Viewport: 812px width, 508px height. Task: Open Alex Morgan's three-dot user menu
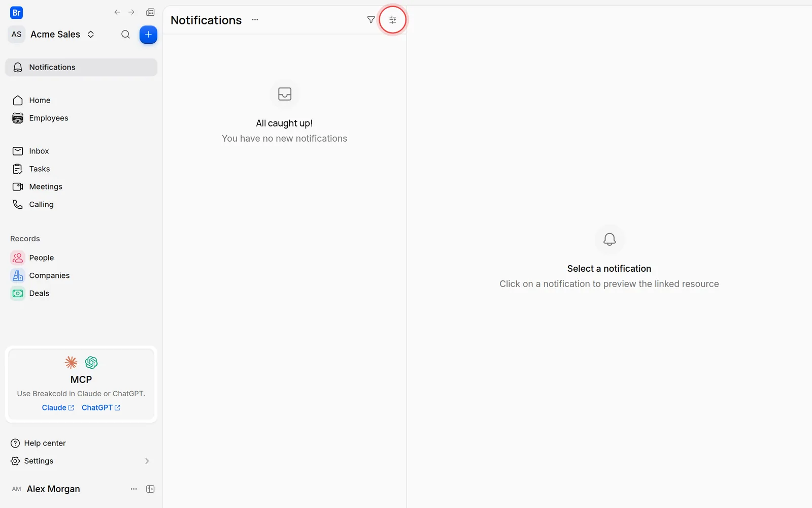tap(134, 489)
